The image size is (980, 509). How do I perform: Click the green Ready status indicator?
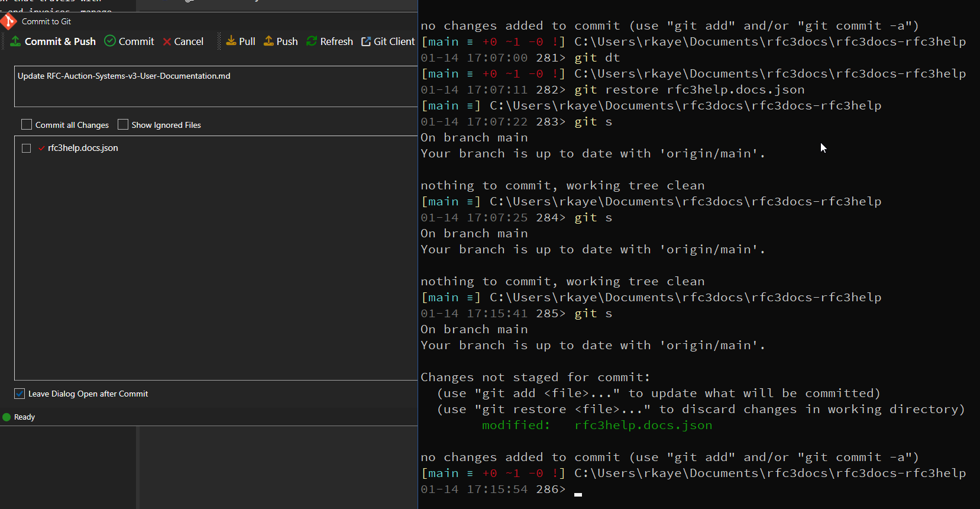(x=7, y=417)
